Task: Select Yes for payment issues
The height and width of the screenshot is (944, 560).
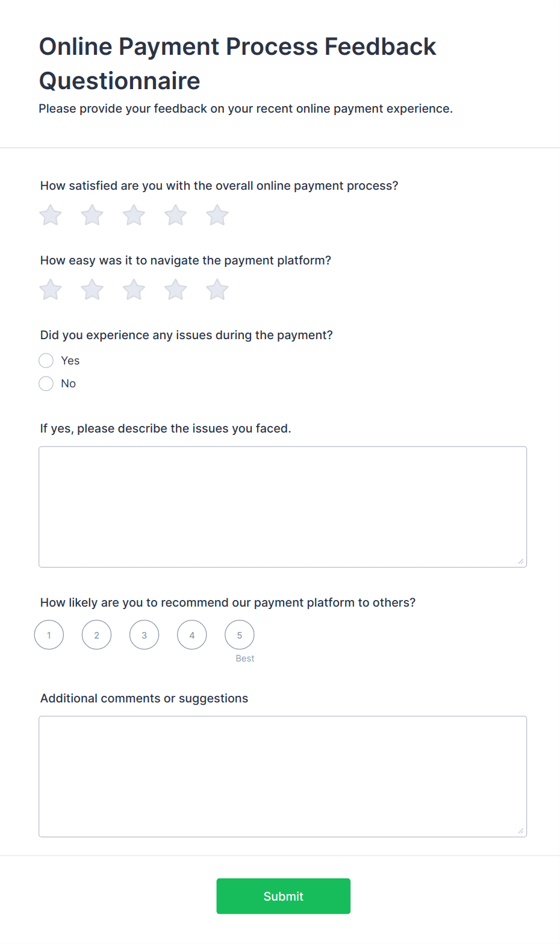Action: 46,360
